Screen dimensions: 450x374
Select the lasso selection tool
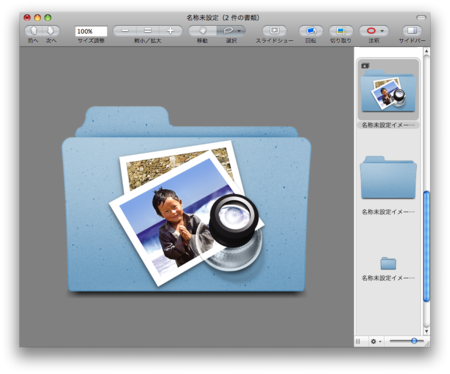(228, 31)
